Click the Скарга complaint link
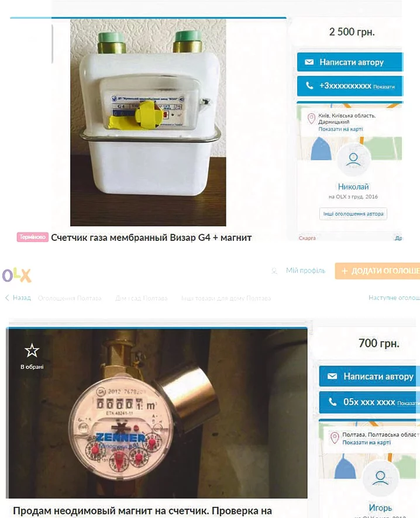The image size is (420, 518). (307, 238)
